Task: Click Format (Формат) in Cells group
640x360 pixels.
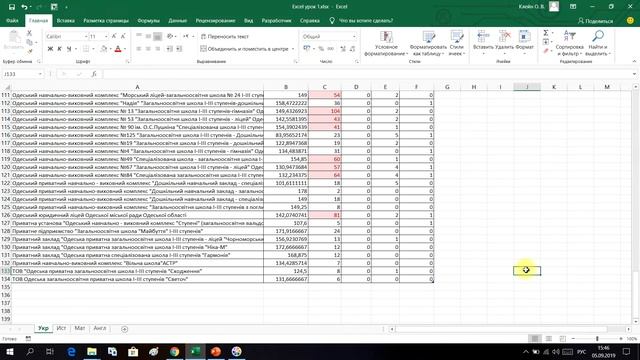Action: (x=524, y=42)
